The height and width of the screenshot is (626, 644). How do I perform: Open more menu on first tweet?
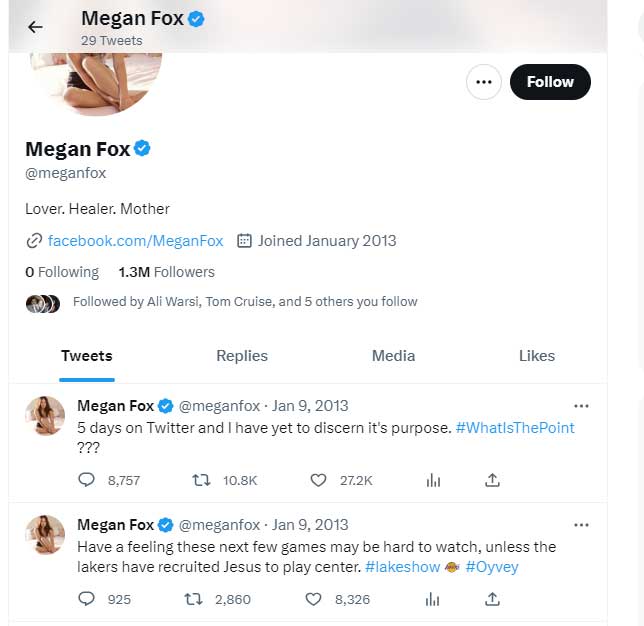pyautogui.click(x=581, y=406)
